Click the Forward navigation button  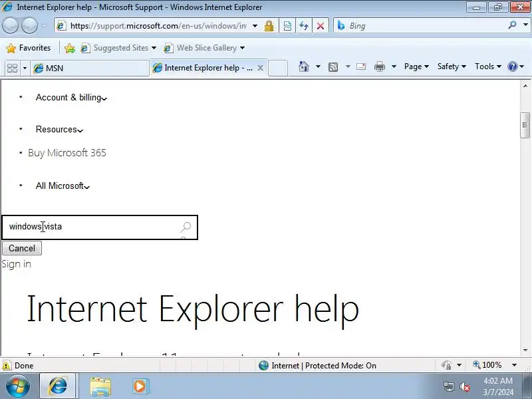point(30,26)
